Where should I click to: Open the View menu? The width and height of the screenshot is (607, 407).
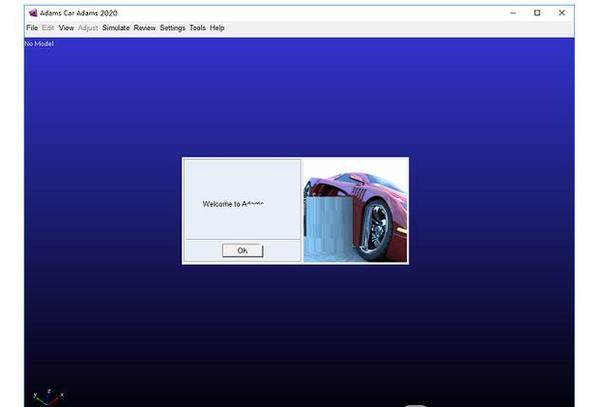pyautogui.click(x=66, y=28)
